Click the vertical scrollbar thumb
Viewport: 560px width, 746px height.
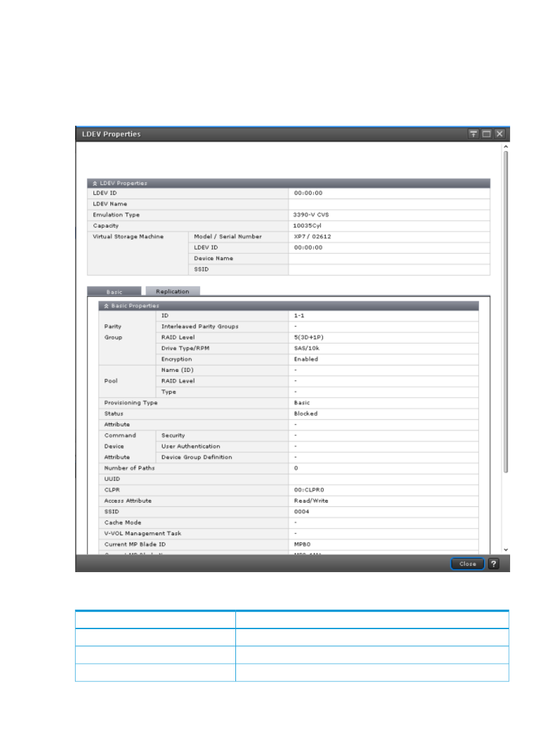point(505,311)
